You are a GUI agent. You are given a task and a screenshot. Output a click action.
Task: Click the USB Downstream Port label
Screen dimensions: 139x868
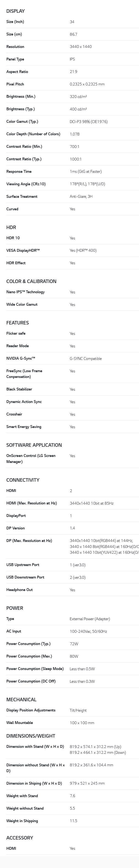pos(25,577)
